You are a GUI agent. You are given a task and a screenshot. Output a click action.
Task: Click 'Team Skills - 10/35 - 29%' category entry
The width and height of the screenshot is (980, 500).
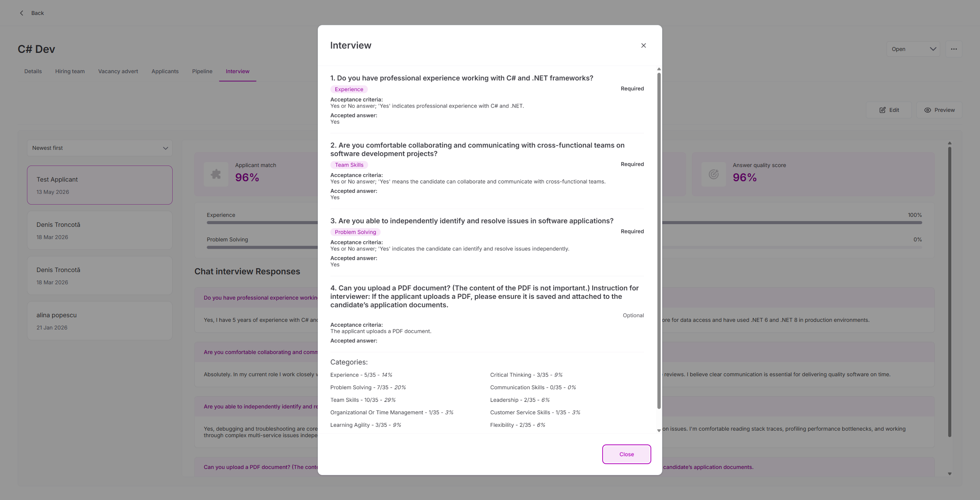click(x=363, y=400)
